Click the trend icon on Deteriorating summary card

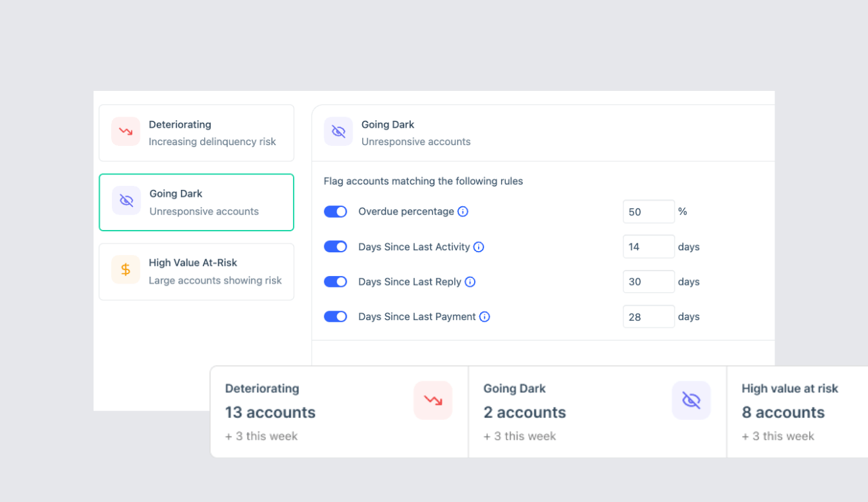[433, 400]
